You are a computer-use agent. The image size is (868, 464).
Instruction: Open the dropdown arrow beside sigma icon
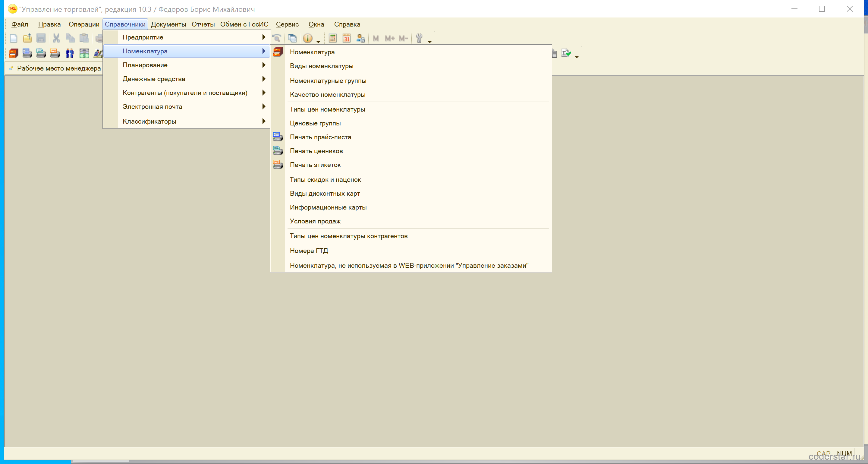click(577, 57)
